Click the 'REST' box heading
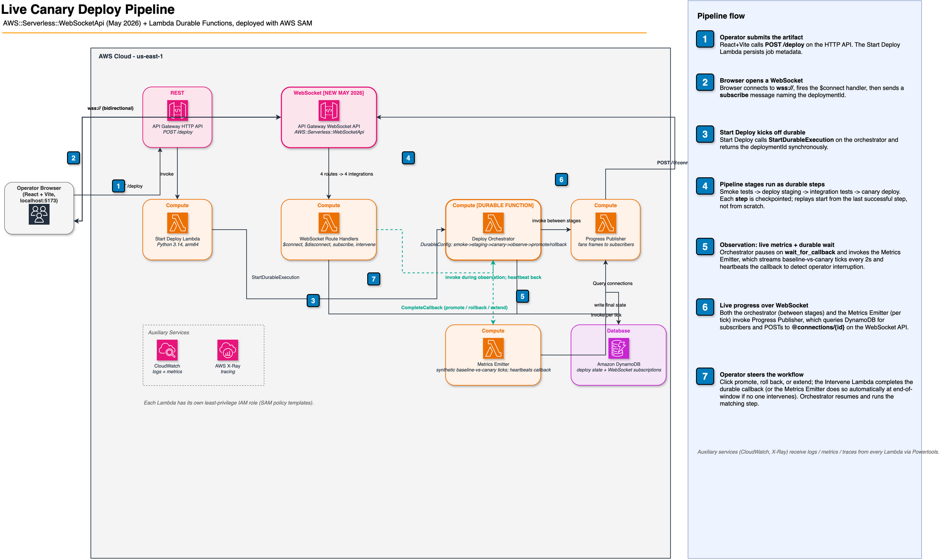Viewport: 940px width, 560px height. [x=177, y=93]
